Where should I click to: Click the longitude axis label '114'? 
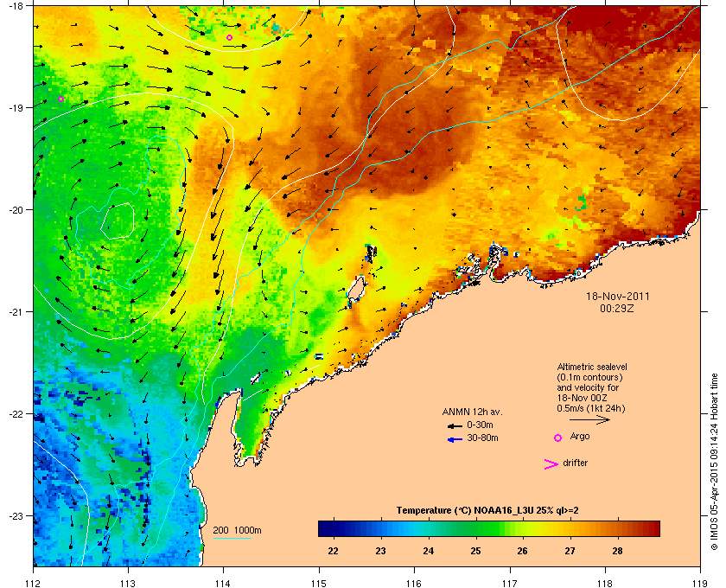pyautogui.click(x=224, y=583)
